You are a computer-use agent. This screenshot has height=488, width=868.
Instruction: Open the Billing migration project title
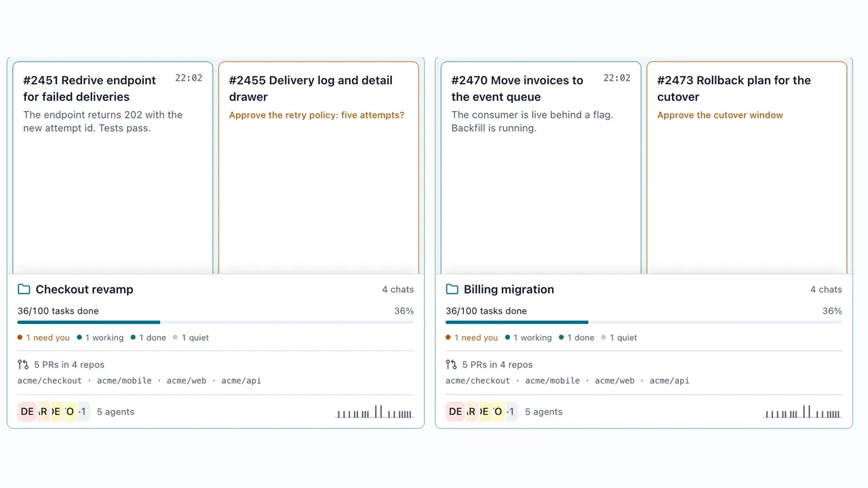point(509,289)
